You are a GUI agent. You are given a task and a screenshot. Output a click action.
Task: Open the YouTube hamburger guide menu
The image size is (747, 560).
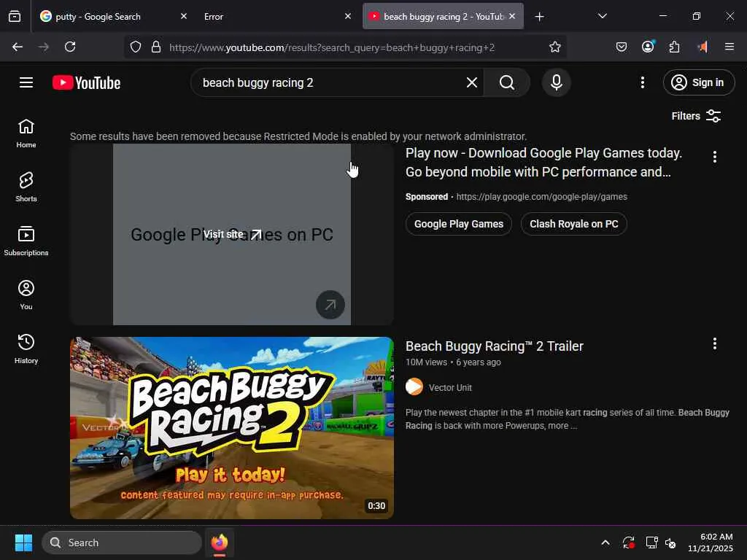(26, 83)
